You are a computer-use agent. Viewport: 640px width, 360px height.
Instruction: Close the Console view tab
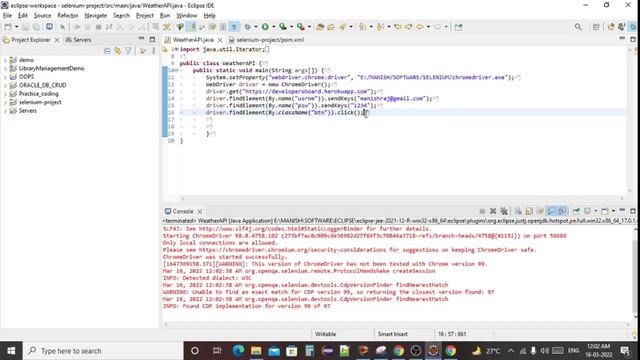pos(200,211)
